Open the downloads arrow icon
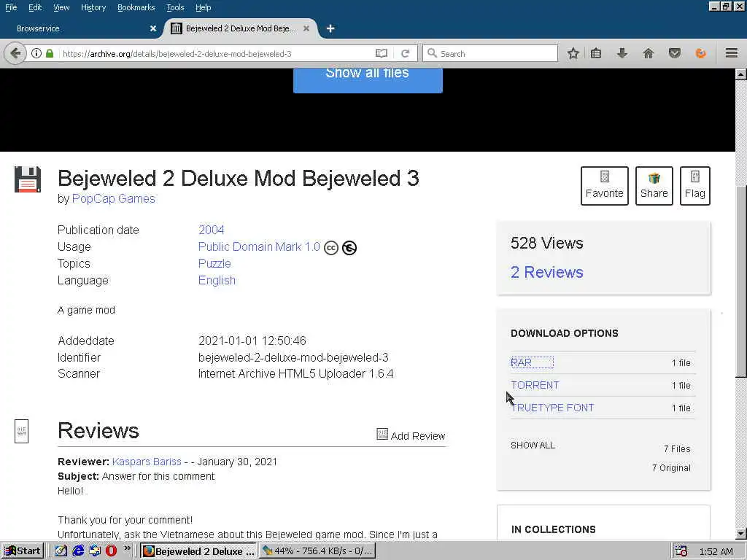The height and width of the screenshot is (560, 747). pyautogui.click(x=622, y=53)
